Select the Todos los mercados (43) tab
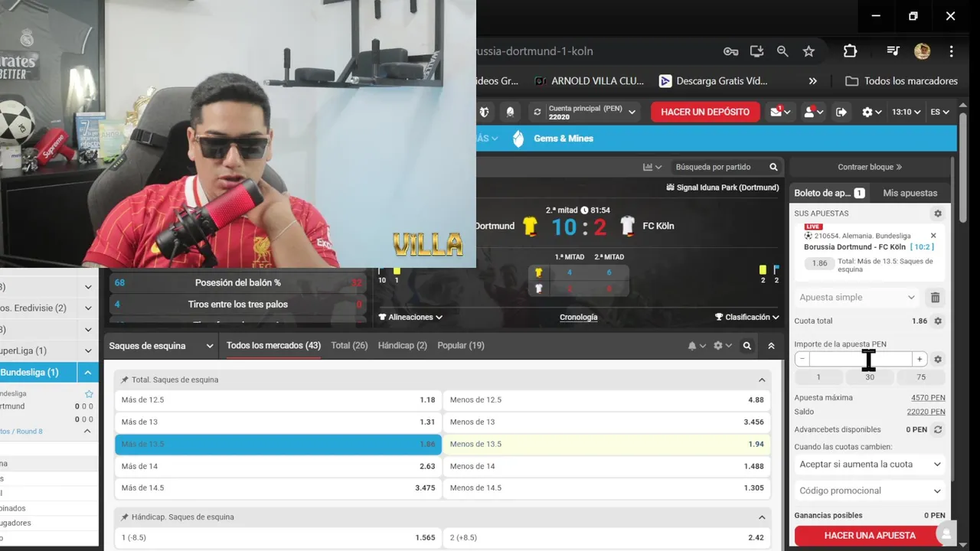Screen dimensions: 980x551 273,346
